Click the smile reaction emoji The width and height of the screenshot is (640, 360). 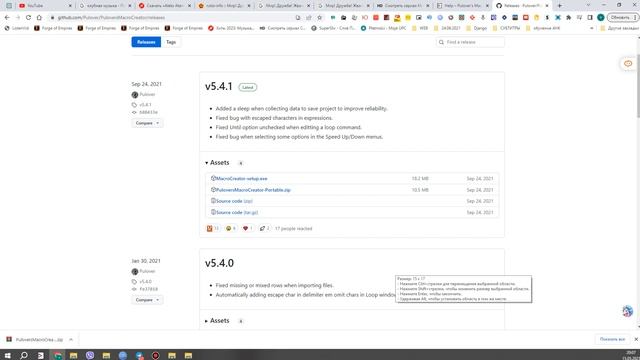(231, 229)
